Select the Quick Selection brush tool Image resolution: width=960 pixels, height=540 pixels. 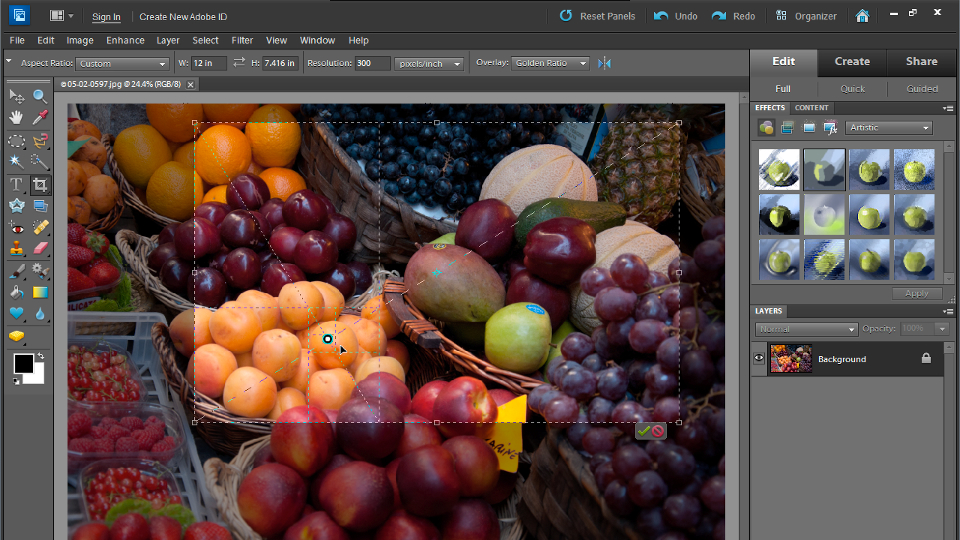pyautogui.click(x=40, y=162)
